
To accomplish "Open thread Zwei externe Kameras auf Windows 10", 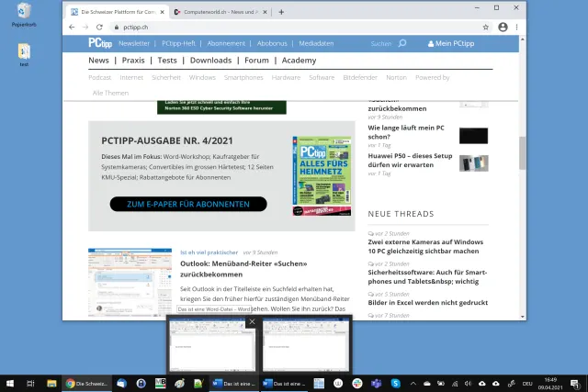I will (x=425, y=247).
